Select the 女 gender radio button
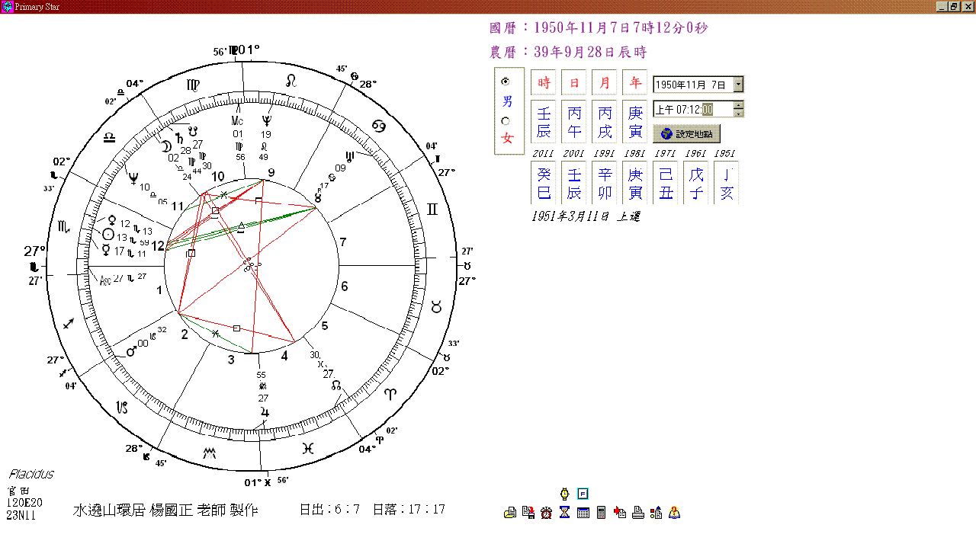Image resolution: width=976 pixels, height=560 pixels. coord(505,121)
